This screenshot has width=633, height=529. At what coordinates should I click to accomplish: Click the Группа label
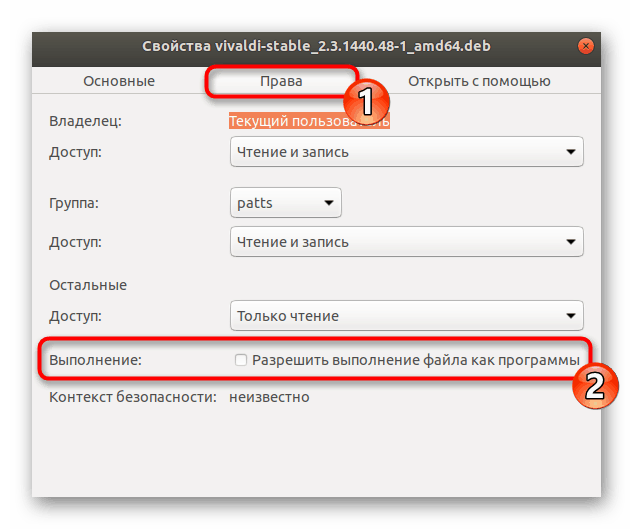coord(73,203)
